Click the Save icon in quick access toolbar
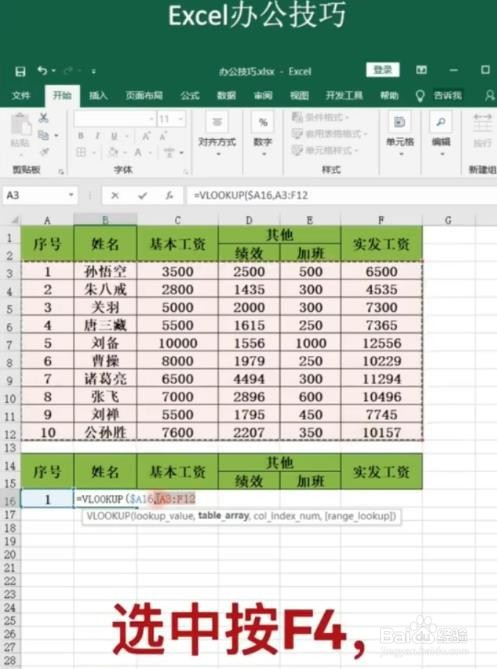Screen dimensions: 497x669 [20, 71]
